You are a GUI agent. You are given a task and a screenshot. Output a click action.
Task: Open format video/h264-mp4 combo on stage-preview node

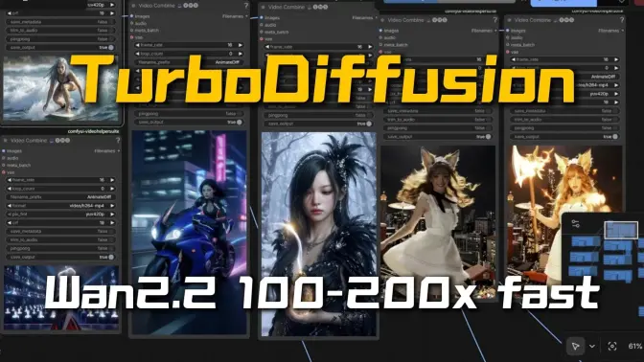tap(60, 206)
